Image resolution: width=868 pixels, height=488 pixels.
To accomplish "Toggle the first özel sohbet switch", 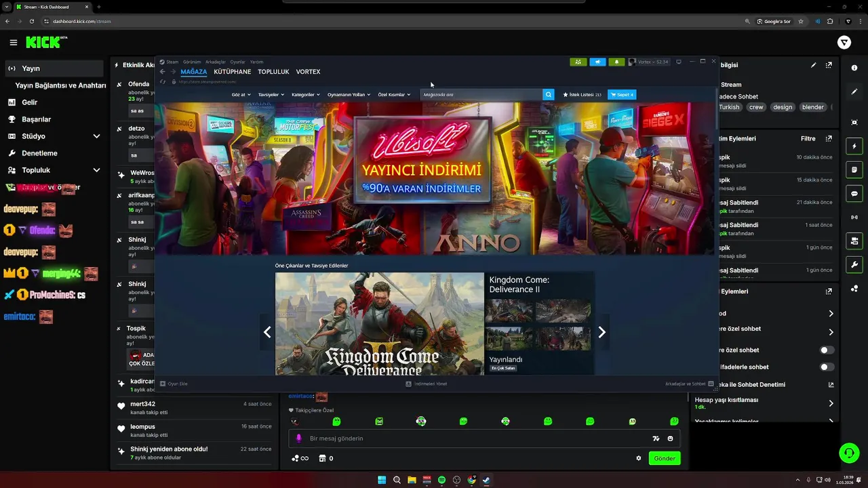I will click(x=827, y=350).
